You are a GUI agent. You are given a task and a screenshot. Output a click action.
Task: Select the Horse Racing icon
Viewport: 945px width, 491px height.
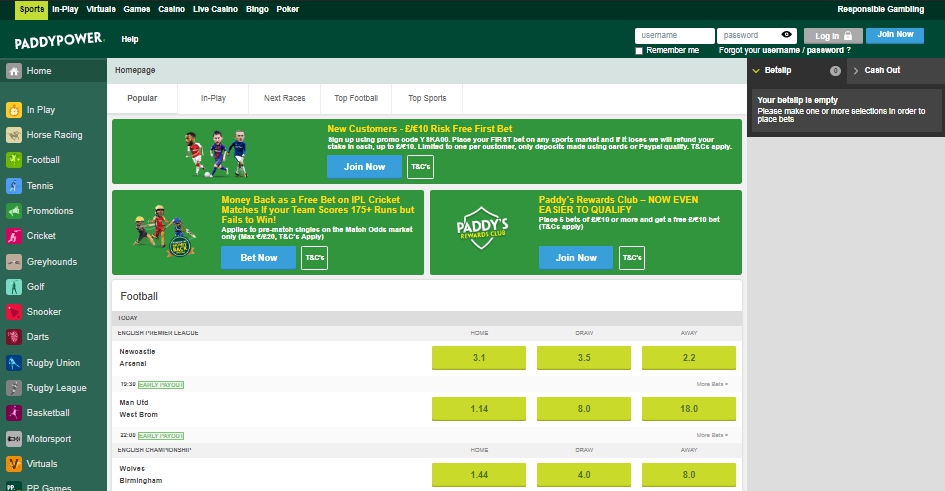click(x=14, y=135)
